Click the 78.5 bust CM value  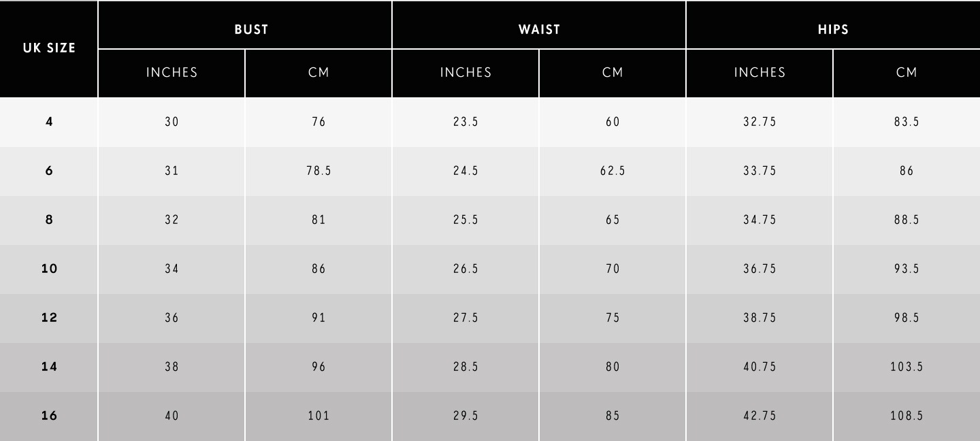click(x=318, y=171)
